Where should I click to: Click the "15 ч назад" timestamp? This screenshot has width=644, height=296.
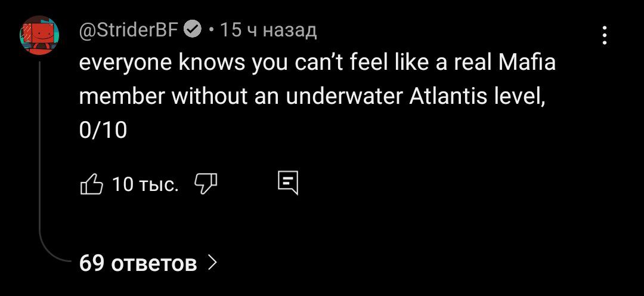[x=268, y=29]
